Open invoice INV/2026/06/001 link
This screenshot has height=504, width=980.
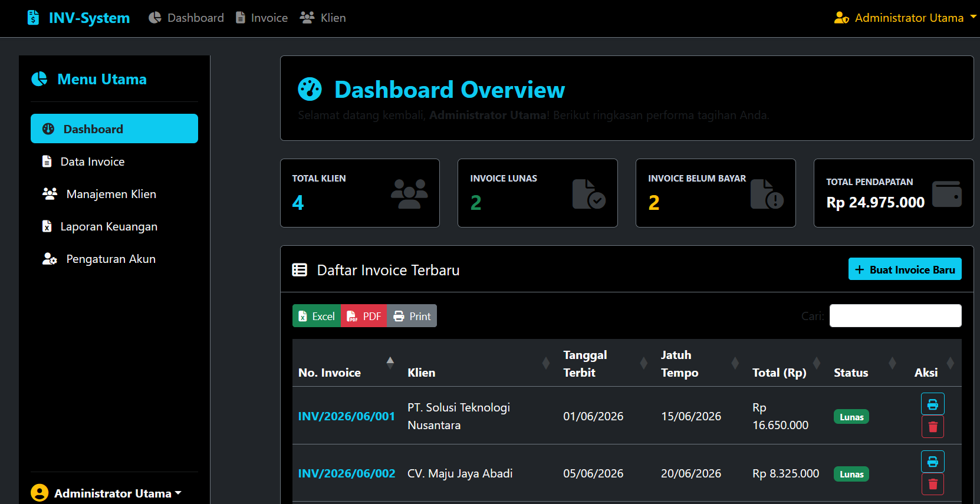click(x=347, y=416)
